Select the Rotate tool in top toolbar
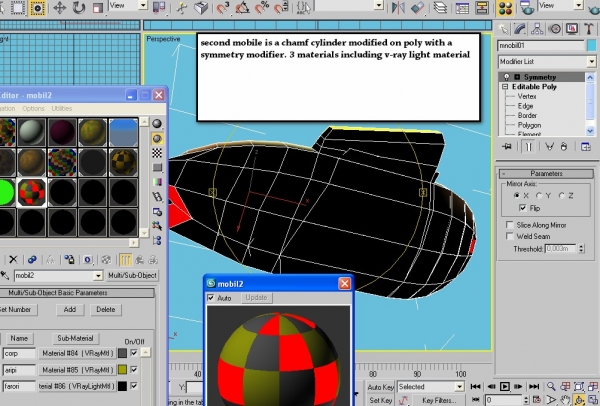Screen dimensions: 600x406 pos(78,8)
